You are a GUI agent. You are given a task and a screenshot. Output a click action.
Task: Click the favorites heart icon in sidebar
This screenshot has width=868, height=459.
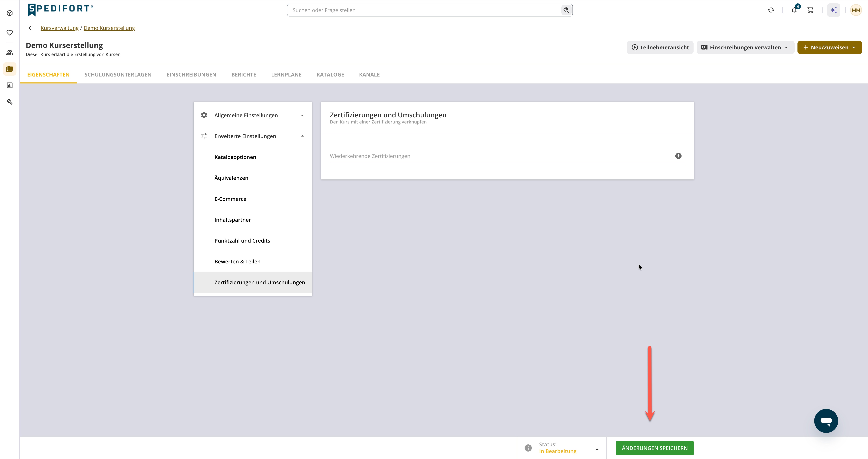(10, 33)
